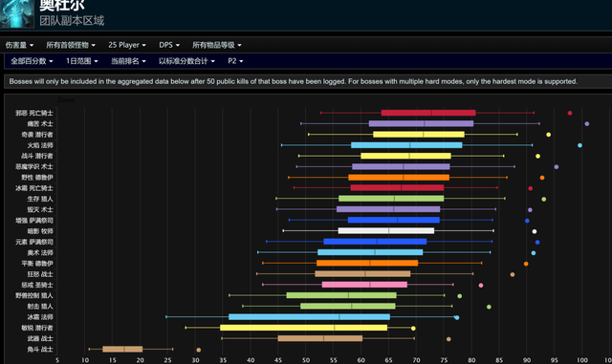612x364 pixels.
Task: Click the purple box bar for 痛苦 术士
Action: click(x=421, y=123)
